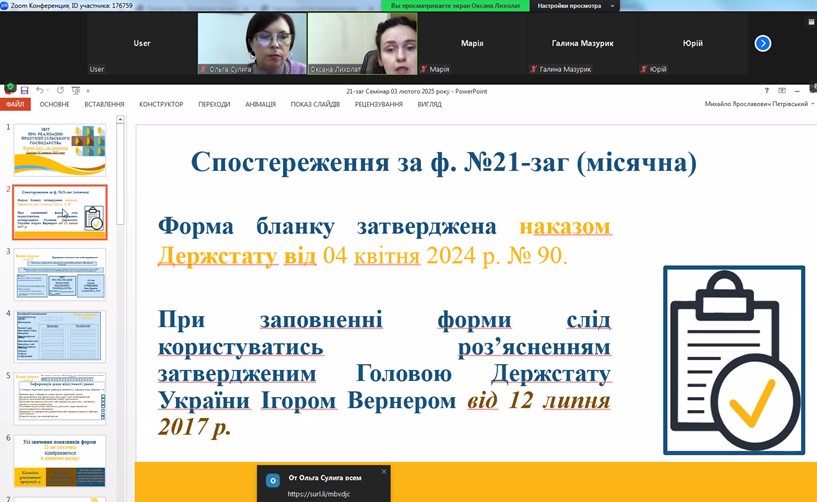Click the Zoom view layout icon at top right
The image size is (817, 502).
[x=811, y=22]
